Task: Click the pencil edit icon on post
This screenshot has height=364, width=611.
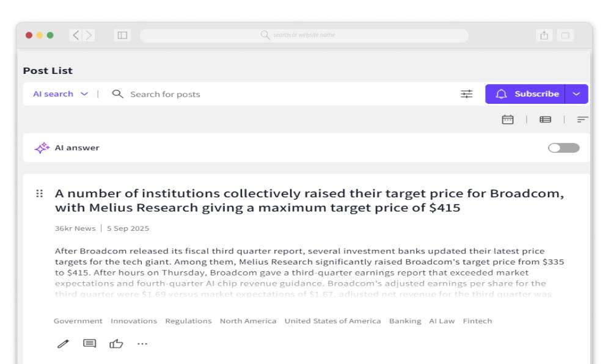Action: pos(63,344)
